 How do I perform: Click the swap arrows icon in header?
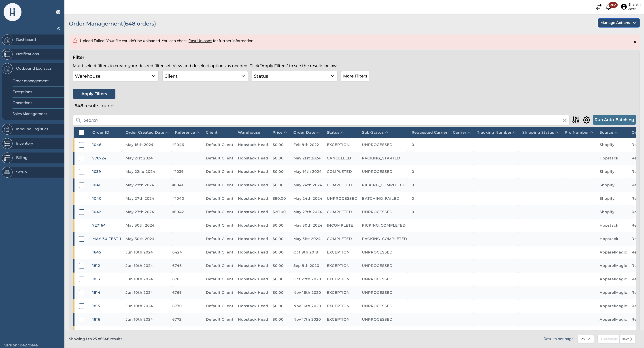click(599, 7)
